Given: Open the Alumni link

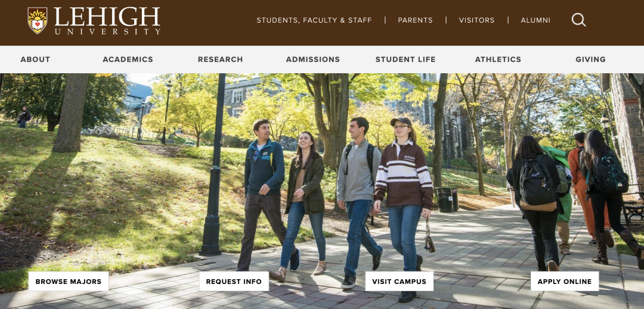Looking at the screenshot, I should pyautogui.click(x=535, y=20).
